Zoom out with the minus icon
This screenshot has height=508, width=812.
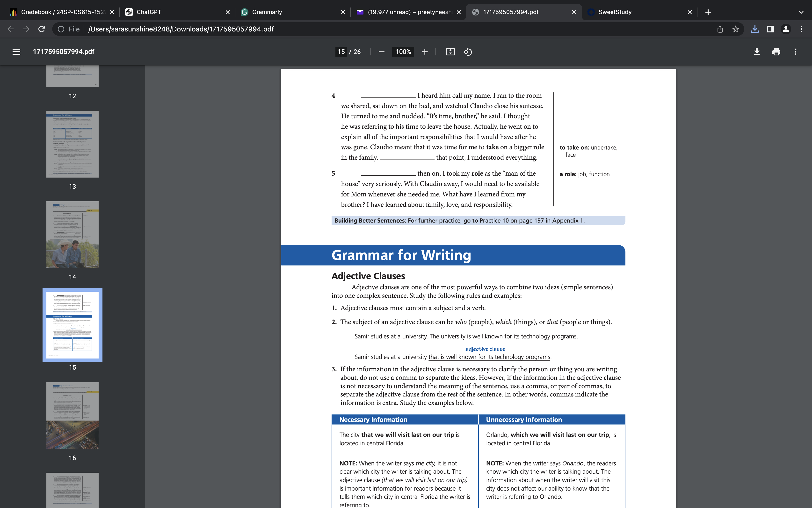pos(381,52)
